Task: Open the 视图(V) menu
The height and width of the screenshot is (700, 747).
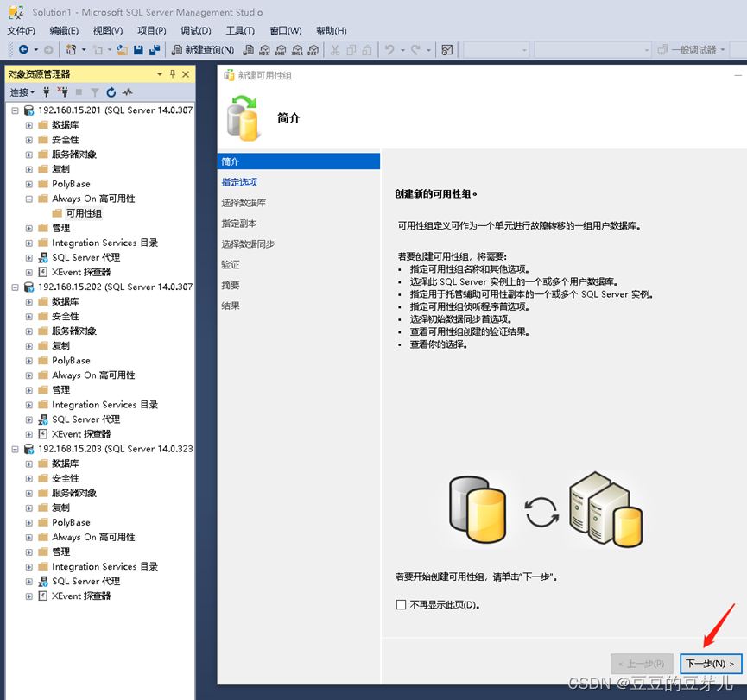Action: tap(108, 31)
